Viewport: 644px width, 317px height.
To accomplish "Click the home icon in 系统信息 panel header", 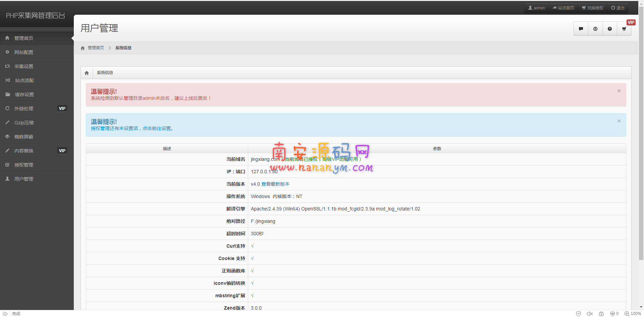I will [87, 73].
